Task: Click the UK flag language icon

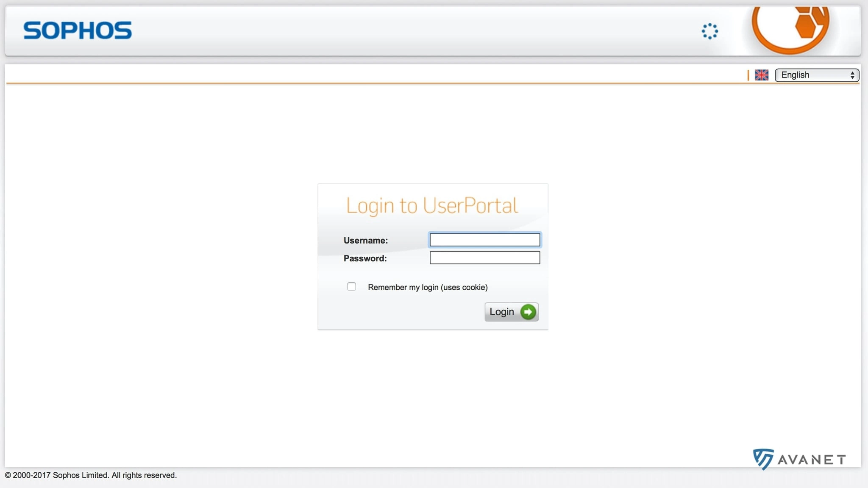Action: click(761, 75)
